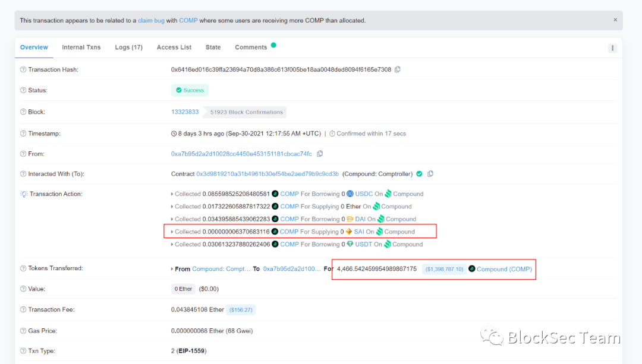642x364 pixels.
Task: Click the 'Confirmed within 17 secs' text
Action: tap(371, 134)
